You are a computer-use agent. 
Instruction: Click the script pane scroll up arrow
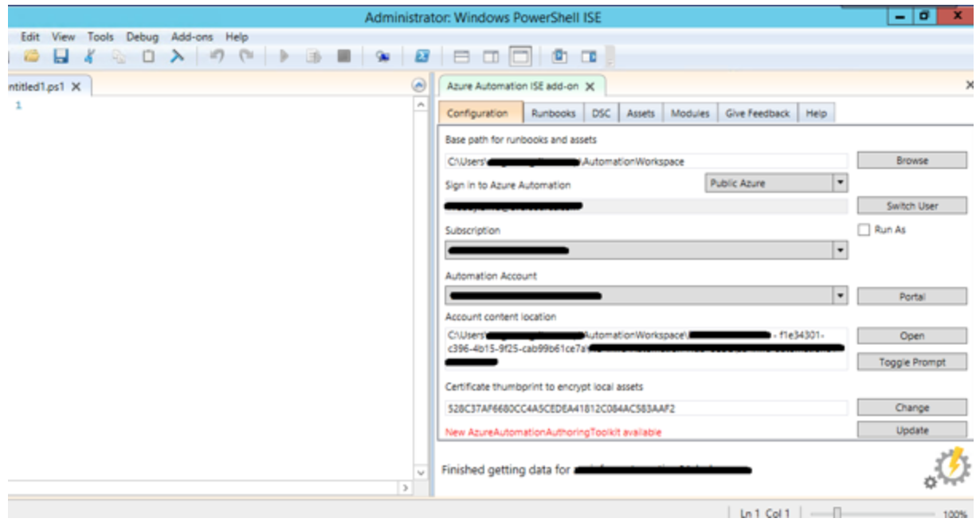point(422,104)
